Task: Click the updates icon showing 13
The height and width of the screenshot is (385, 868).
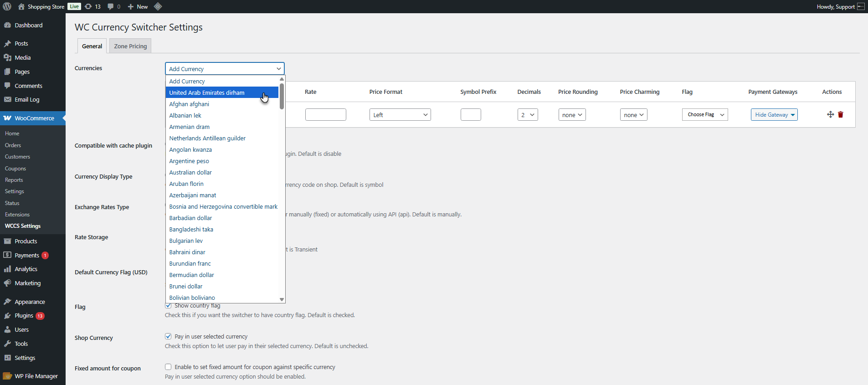Action: point(93,6)
